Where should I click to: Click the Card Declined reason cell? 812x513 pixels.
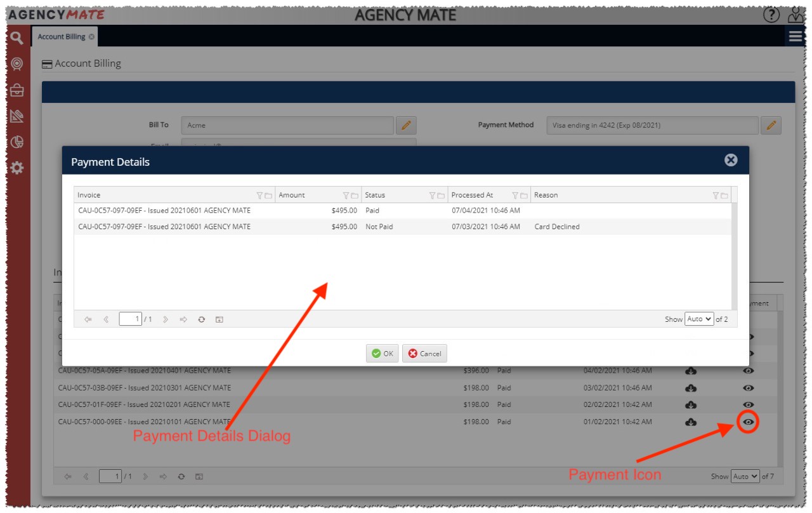pos(557,227)
